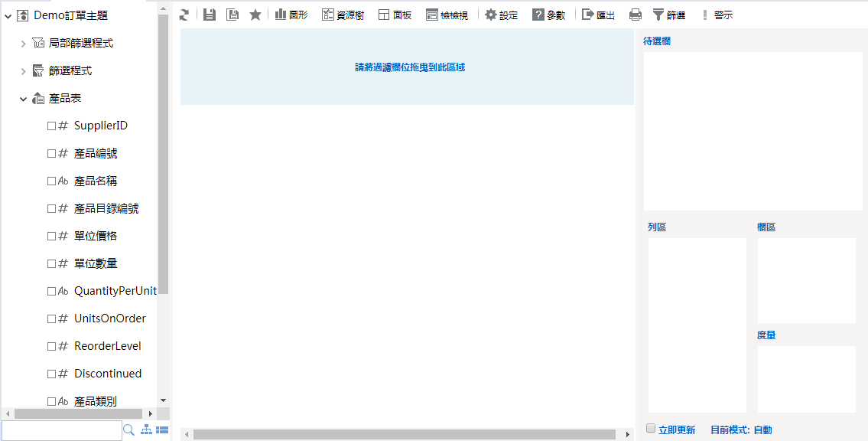Enable the 立即更新 checkbox
The width and height of the screenshot is (868, 441).
tap(651, 429)
